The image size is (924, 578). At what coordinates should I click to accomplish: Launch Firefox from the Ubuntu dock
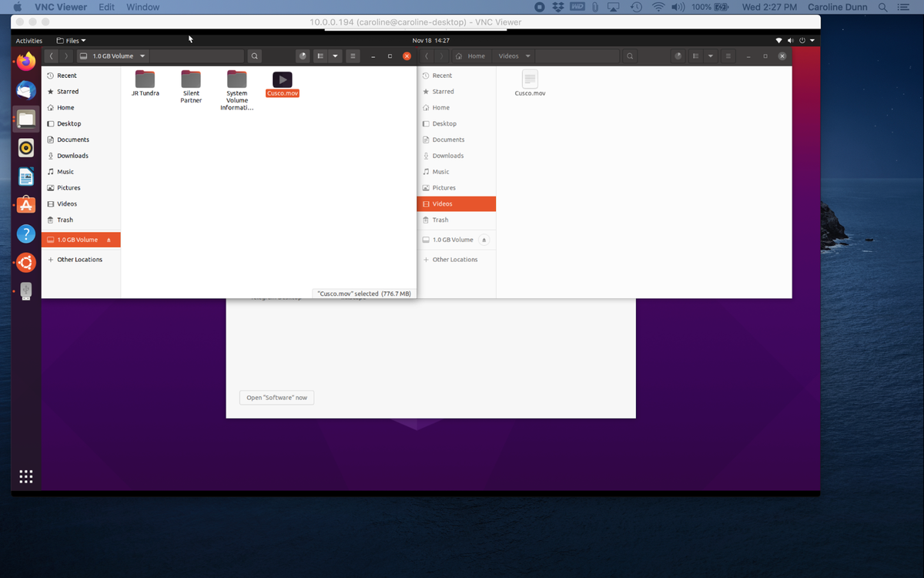coord(25,62)
